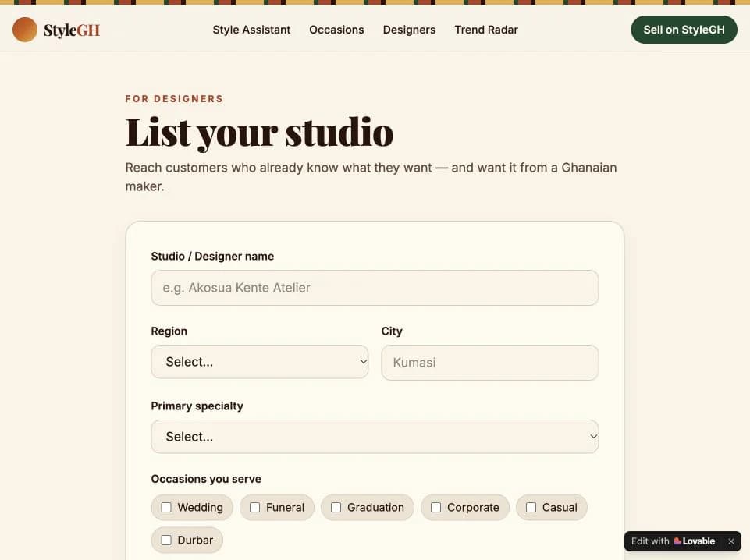Viewport: 750px width, 560px height.
Task: Click the orange StyleGH logo circle
Action: coord(25,30)
